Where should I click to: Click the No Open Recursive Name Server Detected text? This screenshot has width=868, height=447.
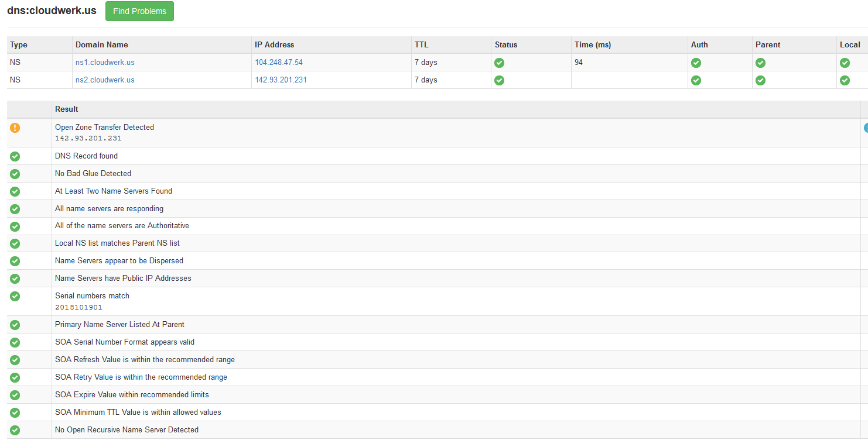pyautogui.click(x=127, y=429)
